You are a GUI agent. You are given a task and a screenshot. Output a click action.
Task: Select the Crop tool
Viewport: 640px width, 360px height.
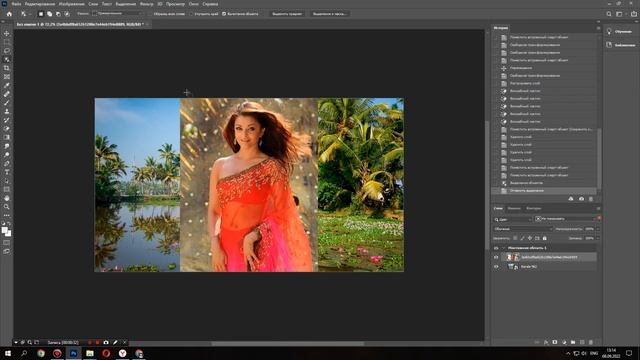click(7, 68)
